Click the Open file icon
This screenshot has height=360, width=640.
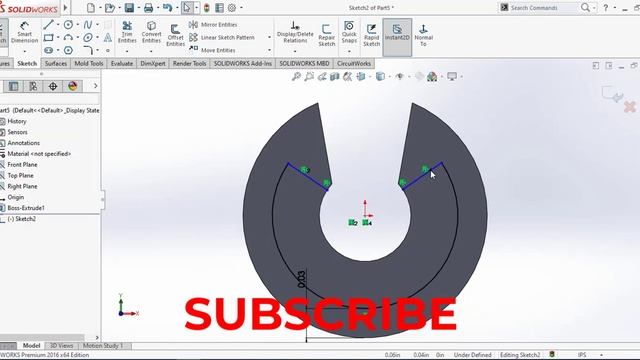tap(109, 8)
